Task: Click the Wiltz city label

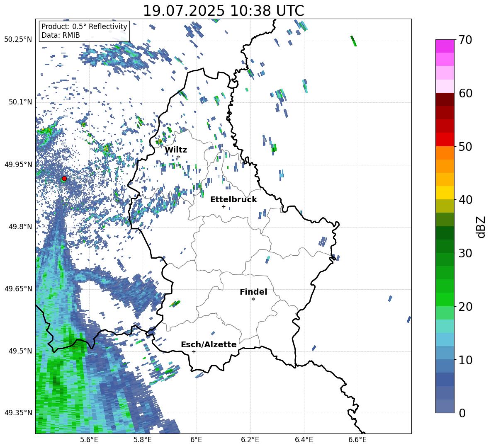Action: (x=176, y=150)
